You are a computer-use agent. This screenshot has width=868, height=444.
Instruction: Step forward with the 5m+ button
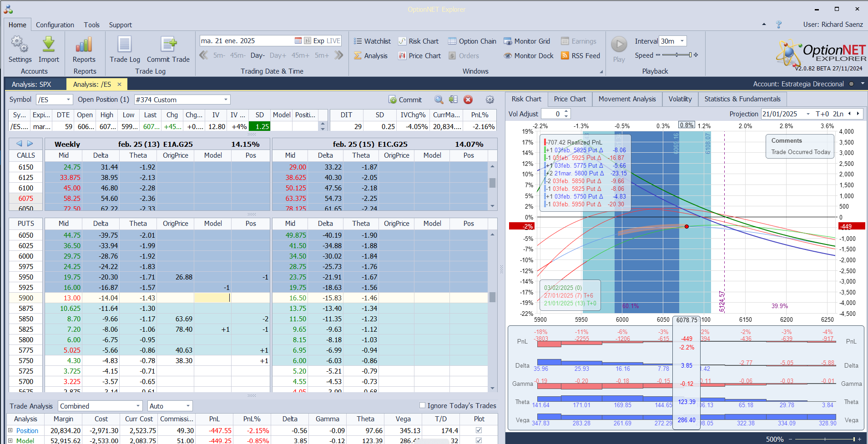coord(322,55)
